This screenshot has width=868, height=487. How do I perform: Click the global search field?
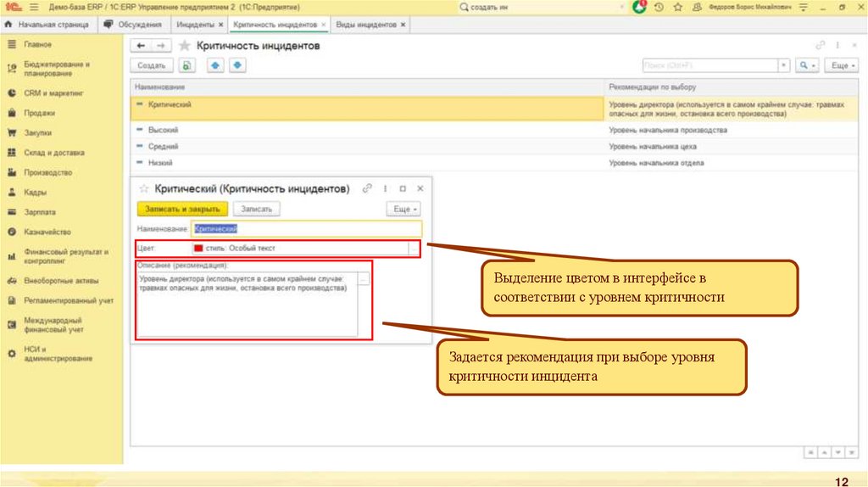point(540,7)
